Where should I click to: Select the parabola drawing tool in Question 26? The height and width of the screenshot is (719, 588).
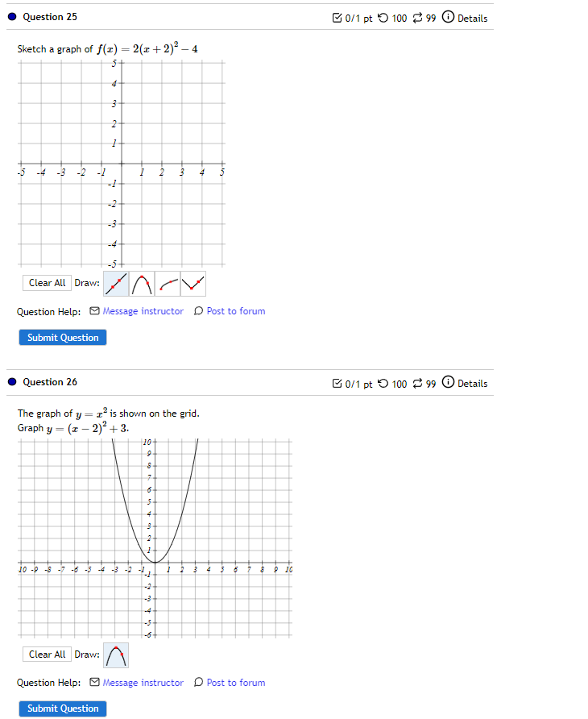click(x=115, y=654)
